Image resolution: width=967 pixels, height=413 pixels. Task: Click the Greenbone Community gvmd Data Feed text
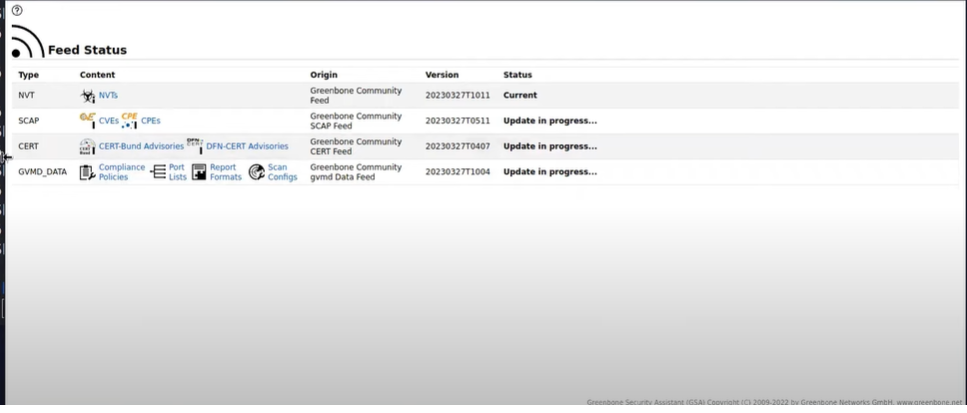point(356,172)
